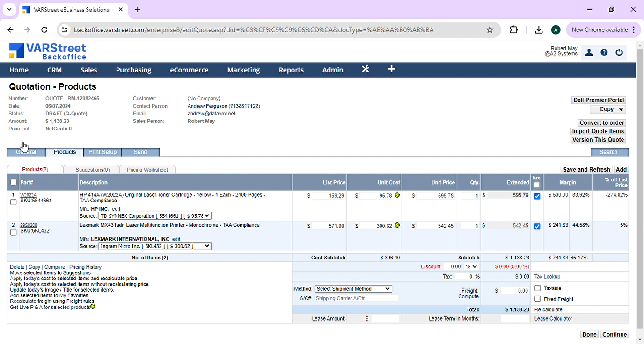Select the checkbox for item 29S0200
This screenshot has height=344, width=644.
pyautogui.click(x=14, y=232)
